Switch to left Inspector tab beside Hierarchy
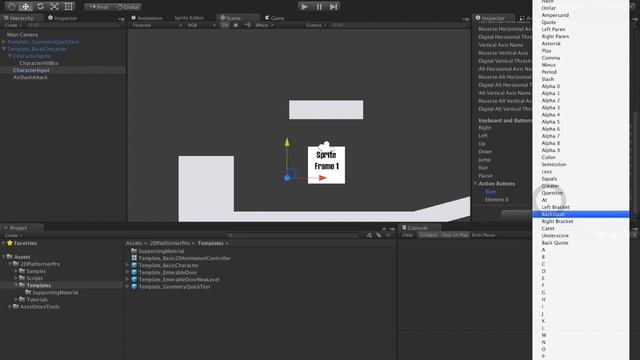Screen dimensions: 640x360 point(62,18)
